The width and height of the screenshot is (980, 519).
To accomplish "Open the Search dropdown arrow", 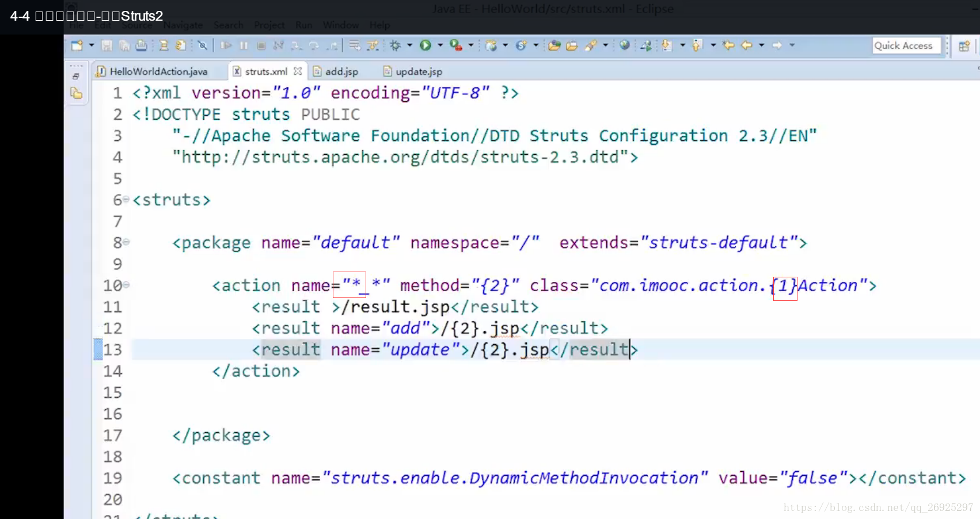I will [606, 45].
